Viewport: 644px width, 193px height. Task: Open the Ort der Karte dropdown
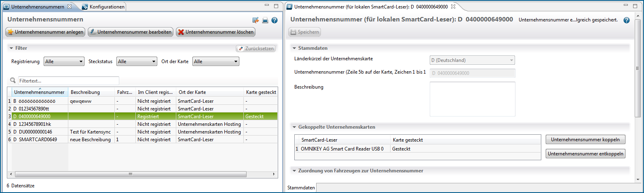point(215,62)
